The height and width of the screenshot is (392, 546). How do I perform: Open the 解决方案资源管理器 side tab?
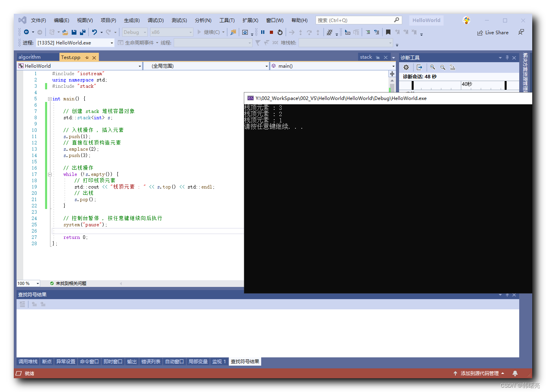[525, 72]
